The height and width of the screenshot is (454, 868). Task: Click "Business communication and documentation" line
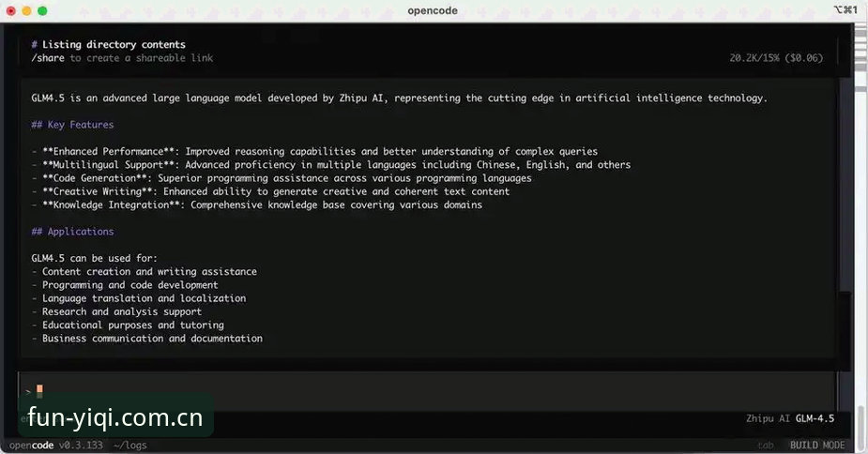coord(147,339)
